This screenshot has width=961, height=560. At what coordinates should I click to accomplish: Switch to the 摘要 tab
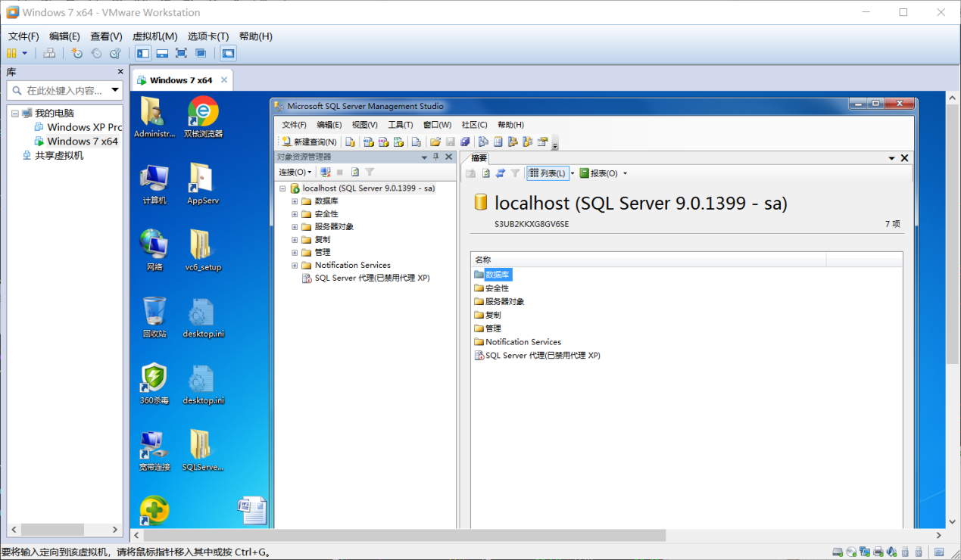[x=479, y=158]
